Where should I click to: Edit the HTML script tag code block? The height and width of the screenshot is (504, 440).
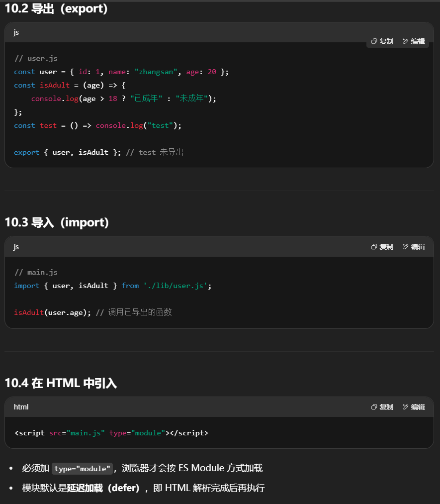[x=414, y=407]
